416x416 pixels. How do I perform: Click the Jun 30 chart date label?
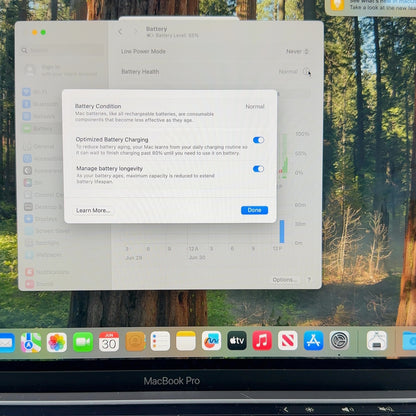point(197,257)
